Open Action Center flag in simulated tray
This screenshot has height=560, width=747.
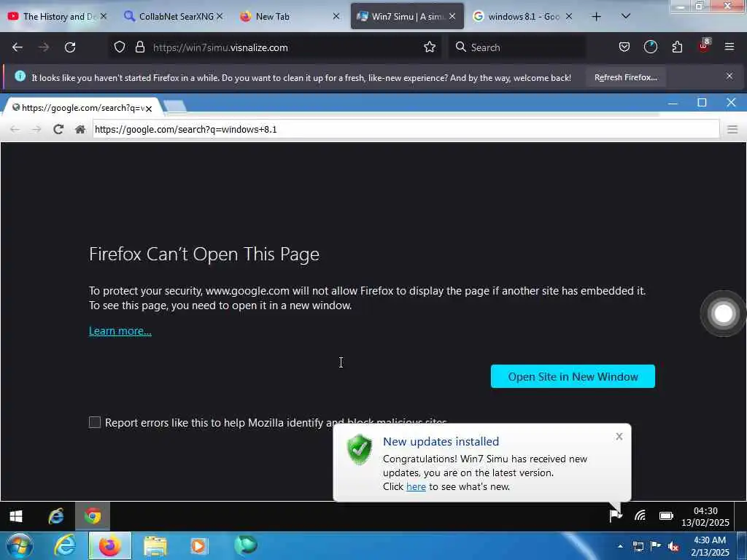tap(616, 516)
